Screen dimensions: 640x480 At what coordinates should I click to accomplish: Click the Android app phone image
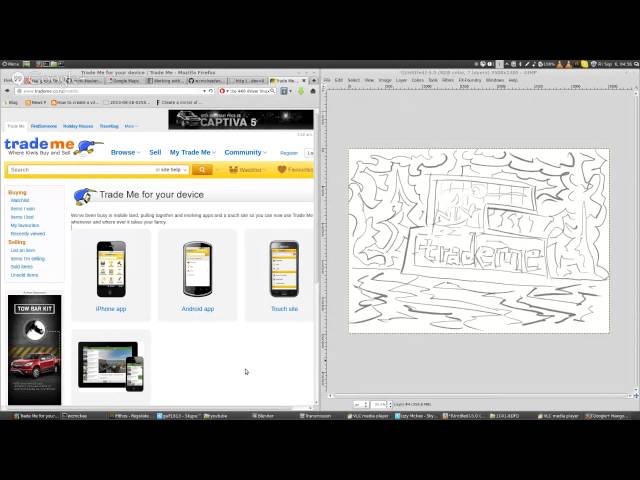pos(197,268)
